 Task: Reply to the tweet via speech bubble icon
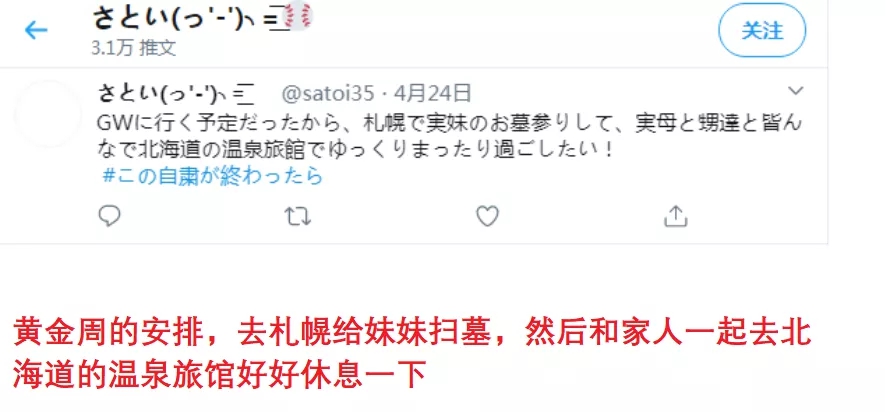point(109,217)
